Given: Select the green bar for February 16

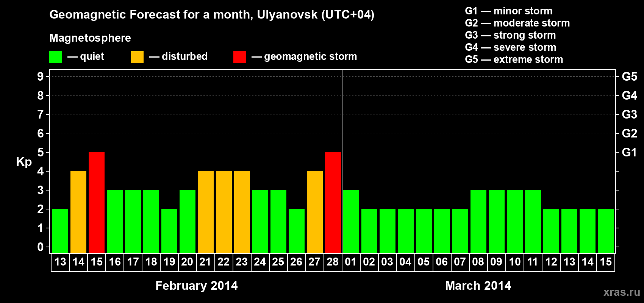Looking at the screenshot, I should (115, 222).
